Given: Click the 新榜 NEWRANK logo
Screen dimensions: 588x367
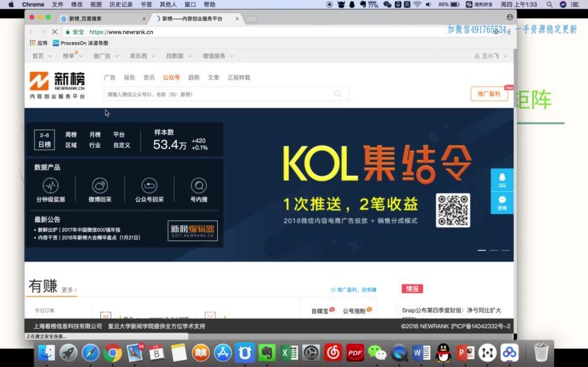Looking at the screenshot, I should 57,85.
